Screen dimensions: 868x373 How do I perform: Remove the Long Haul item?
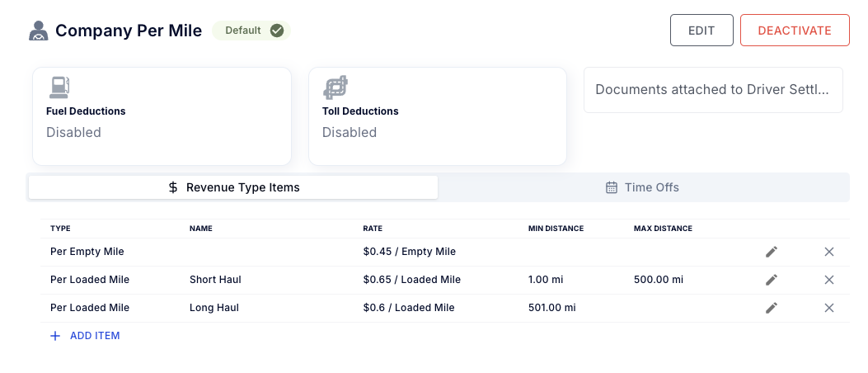(x=829, y=308)
